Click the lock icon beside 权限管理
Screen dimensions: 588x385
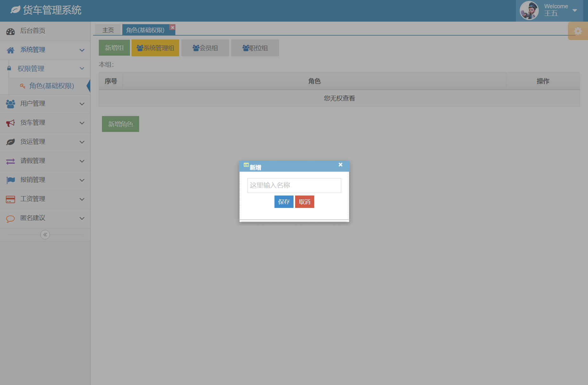coord(9,68)
